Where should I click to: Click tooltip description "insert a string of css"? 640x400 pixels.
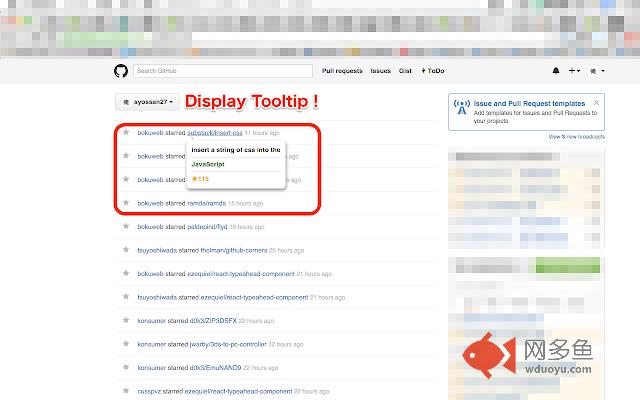(x=236, y=150)
